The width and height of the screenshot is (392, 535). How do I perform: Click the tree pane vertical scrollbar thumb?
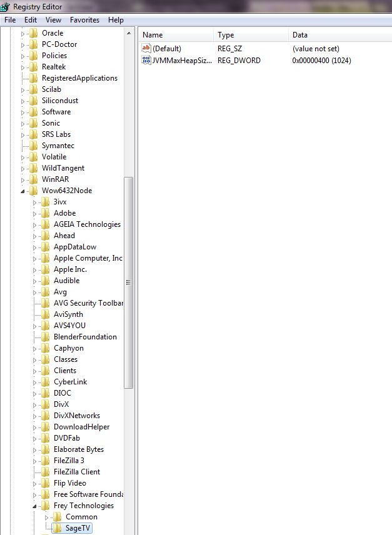(x=129, y=282)
